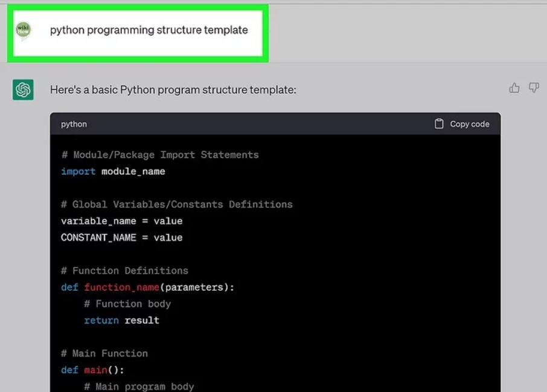Click the "# Module/Package Import Statements" comment
This screenshot has height=392, width=547.
(159, 155)
